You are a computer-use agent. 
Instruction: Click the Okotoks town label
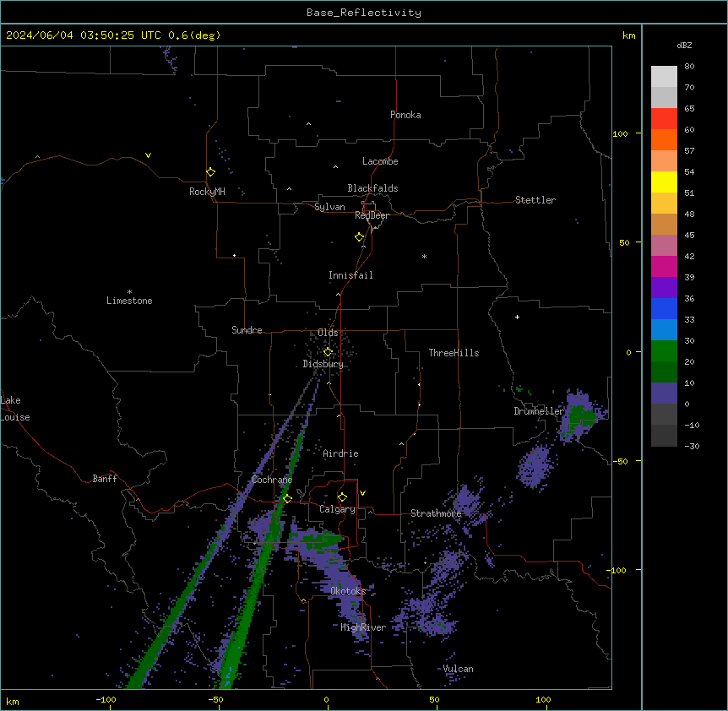348,591
